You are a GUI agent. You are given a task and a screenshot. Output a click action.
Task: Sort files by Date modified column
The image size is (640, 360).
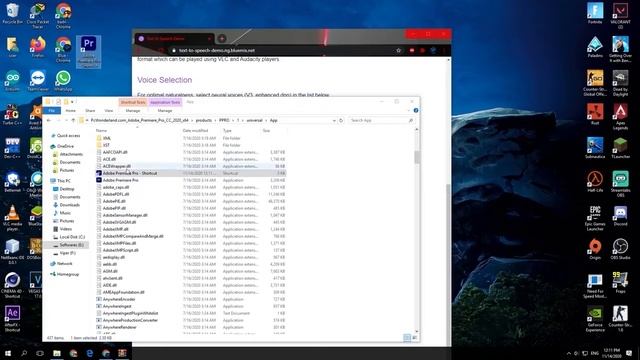pos(195,131)
